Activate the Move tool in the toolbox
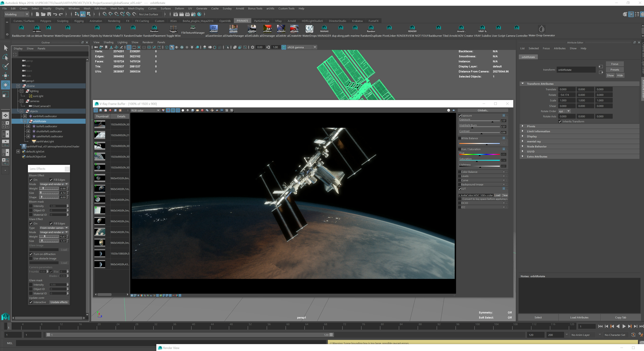This screenshot has width=644, height=351. 6,75
